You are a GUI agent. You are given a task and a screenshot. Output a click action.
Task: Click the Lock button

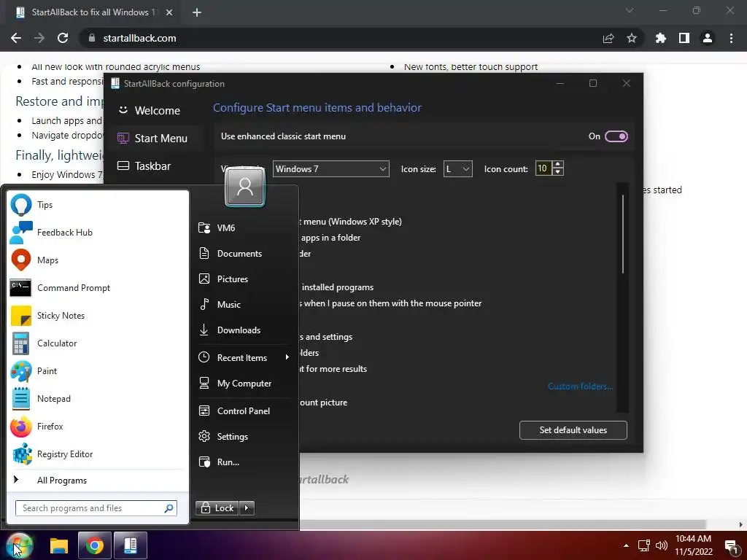click(x=217, y=508)
